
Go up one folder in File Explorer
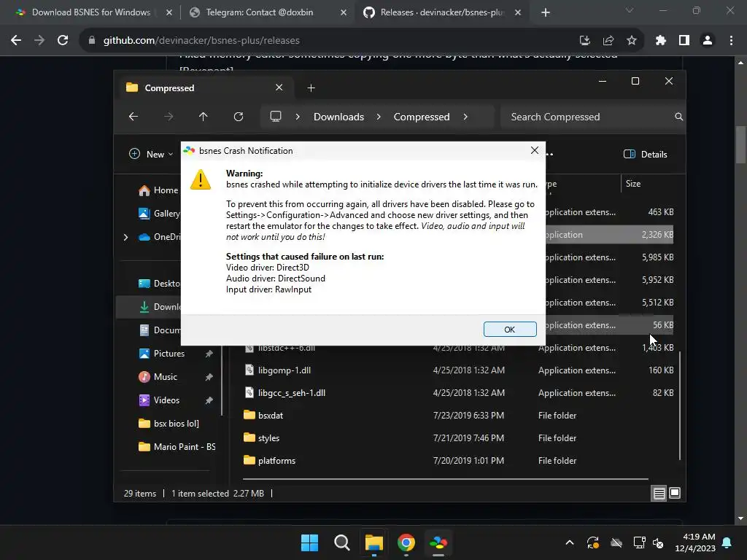[204, 117]
